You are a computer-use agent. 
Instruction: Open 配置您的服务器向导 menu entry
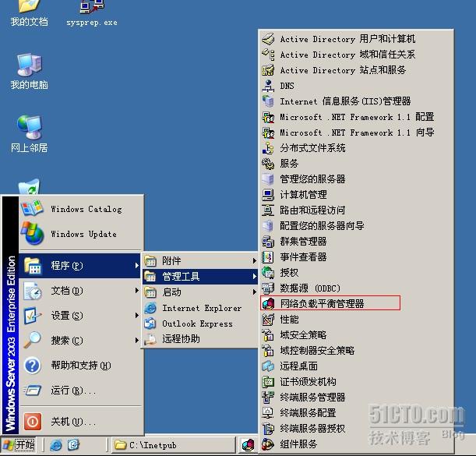356,226
